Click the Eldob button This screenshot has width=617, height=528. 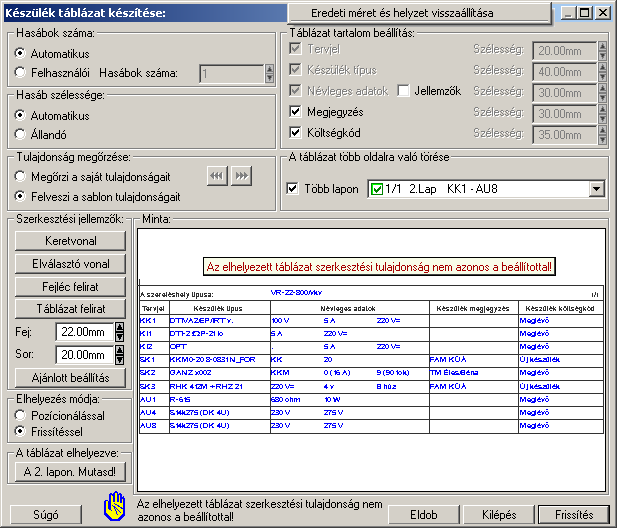424,515
